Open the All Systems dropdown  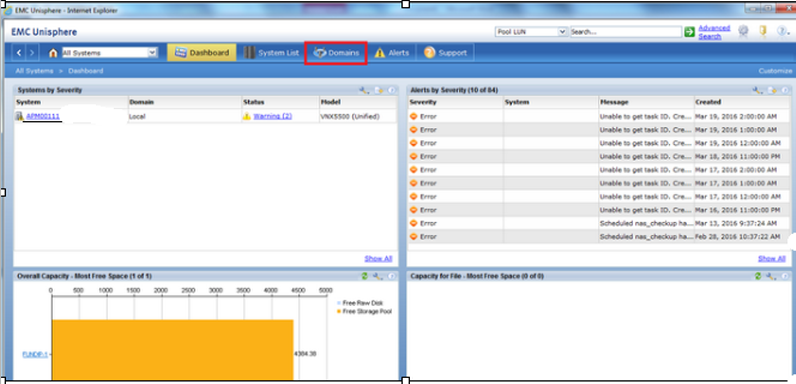click(x=110, y=52)
